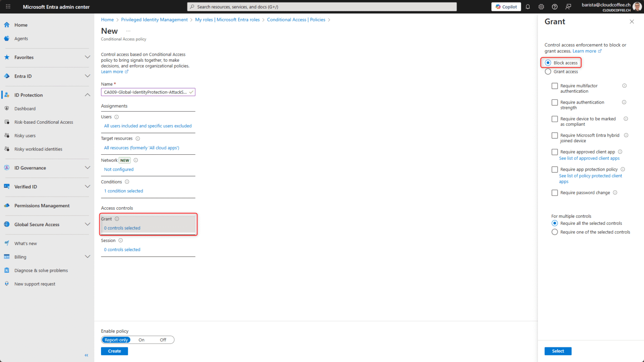Navigate to Privileged Identity Management breadcrumb

(154, 19)
